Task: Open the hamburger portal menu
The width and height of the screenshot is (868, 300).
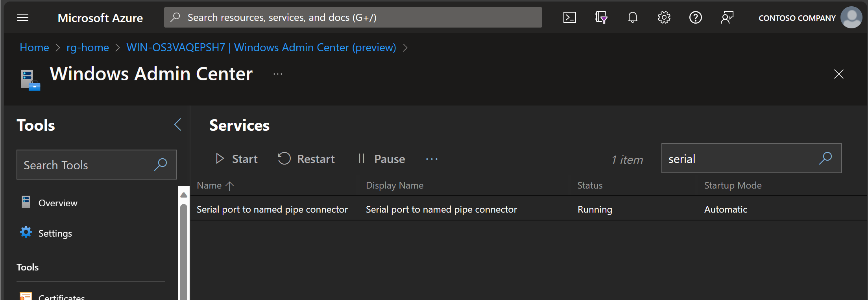Action: point(23,17)
